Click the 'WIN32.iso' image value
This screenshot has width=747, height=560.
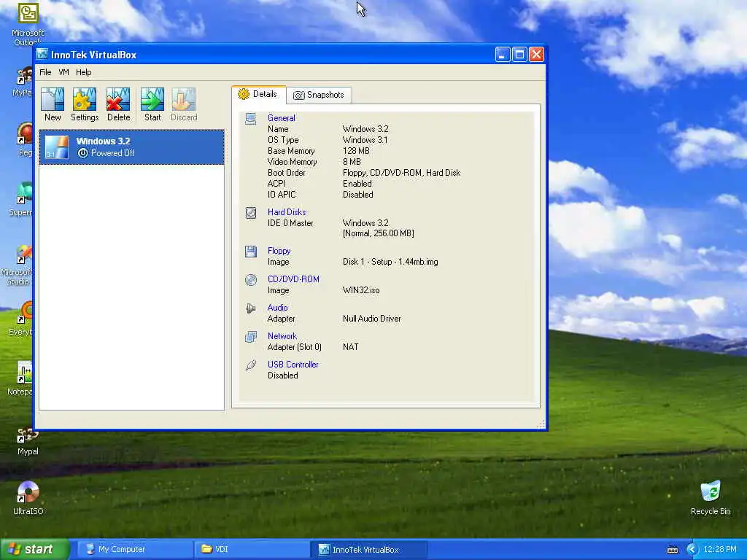[x=361, y=290]
